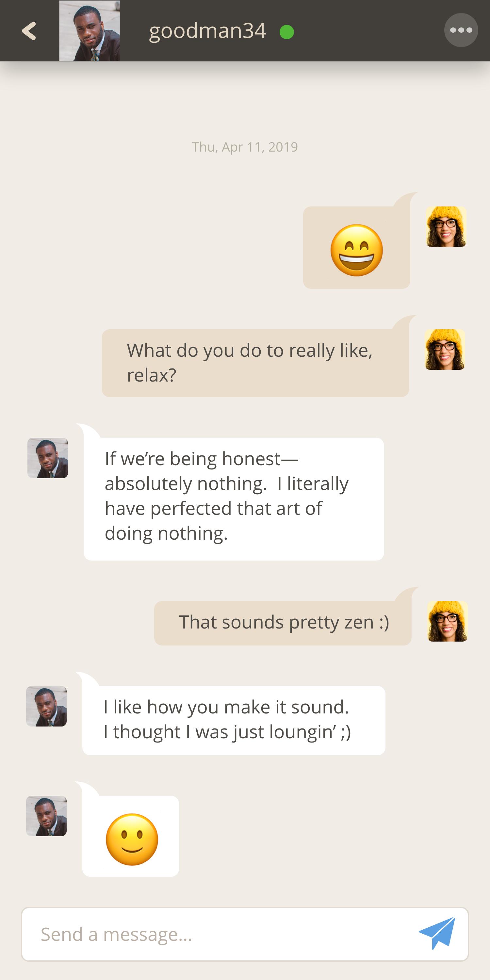Screen dimensions: 490x980
Task: Tap avatar beside "pretty zen" message
Action: click(447, 621)
